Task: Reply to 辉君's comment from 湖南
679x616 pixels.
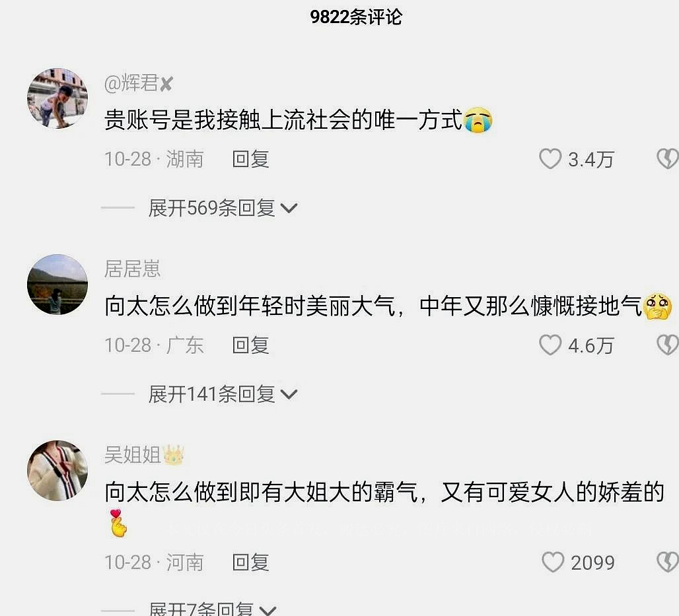Action: (250, 159)
